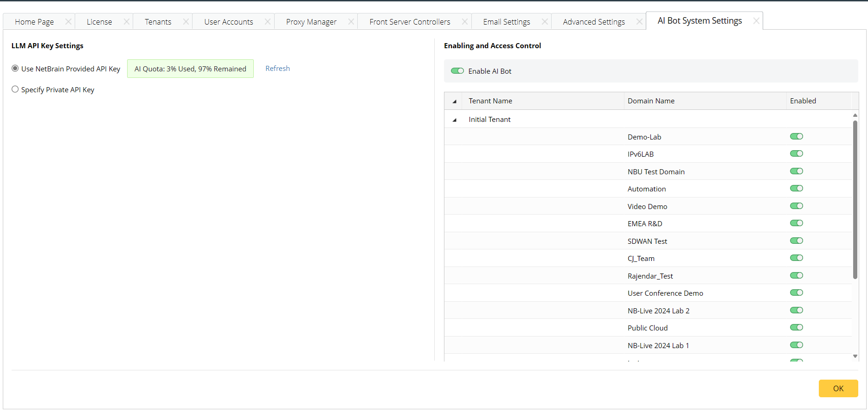Close the Tenants tab
Viewport: 868px width, 413px height.
[186, 22]
